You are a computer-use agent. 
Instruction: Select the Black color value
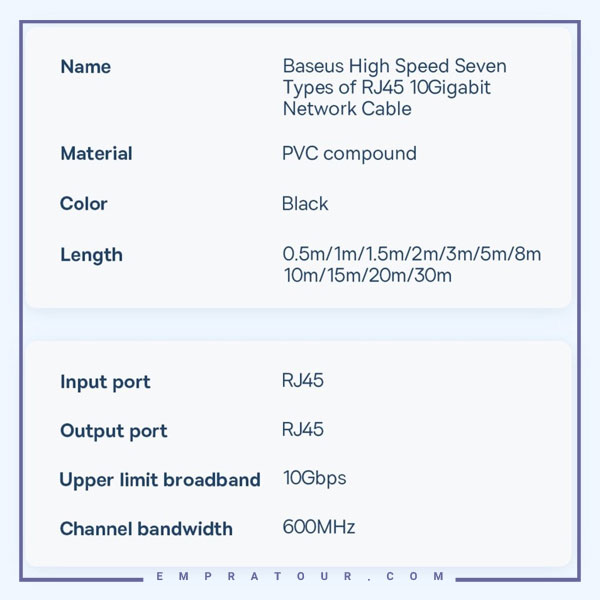coord(305,204)
